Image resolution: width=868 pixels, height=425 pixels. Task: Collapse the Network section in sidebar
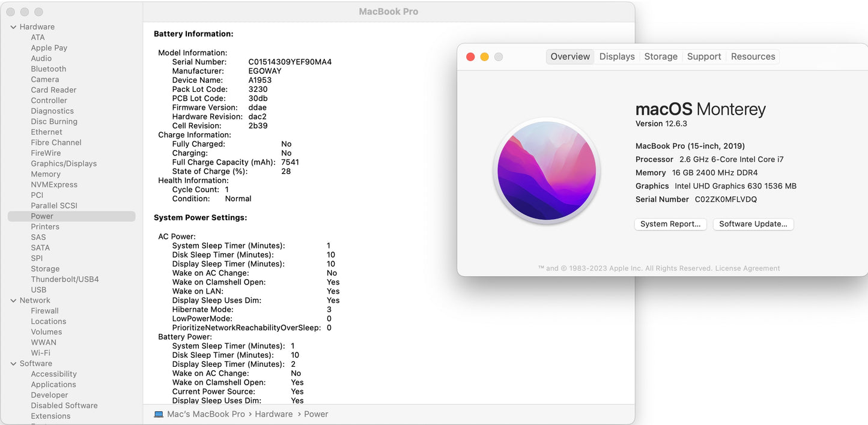click(13, 301)
